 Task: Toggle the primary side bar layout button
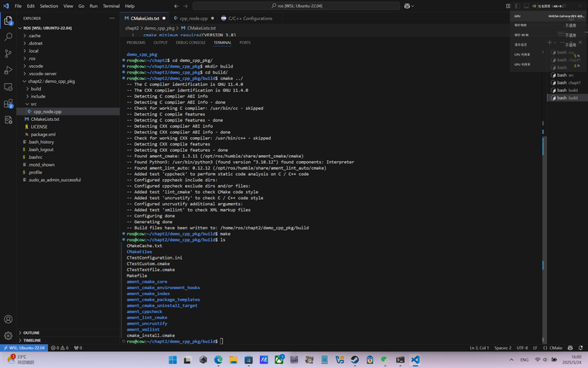[x=518, y=6]
